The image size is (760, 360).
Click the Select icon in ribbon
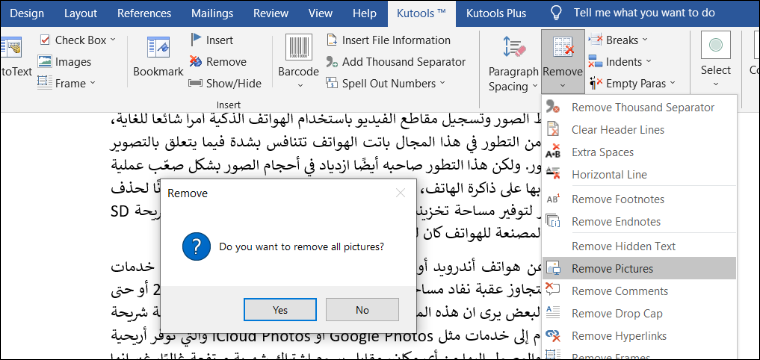715,47
